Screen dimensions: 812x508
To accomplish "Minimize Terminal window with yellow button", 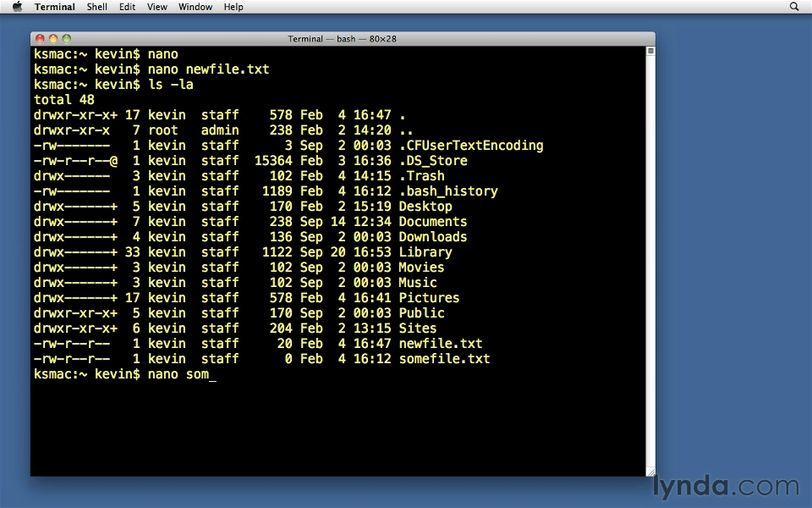I will [x=52, y=39].
